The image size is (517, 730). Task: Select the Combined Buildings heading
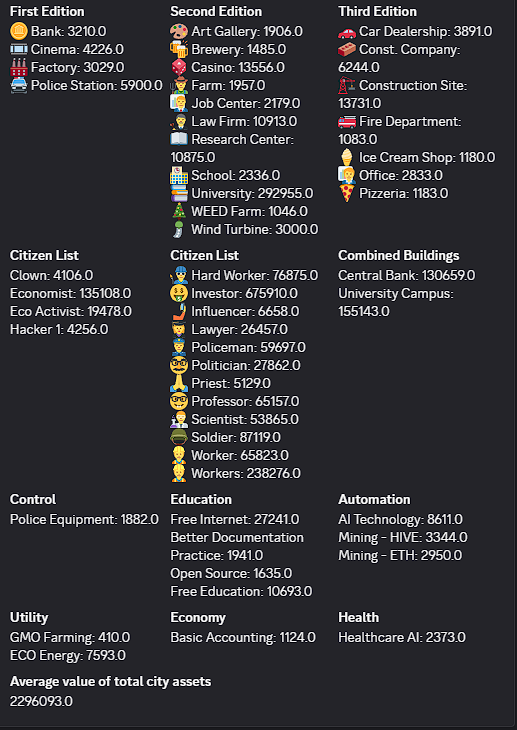pos(399,256)
